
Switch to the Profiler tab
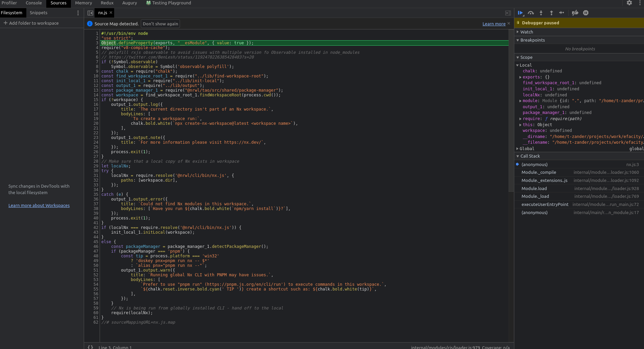[9, 3]
